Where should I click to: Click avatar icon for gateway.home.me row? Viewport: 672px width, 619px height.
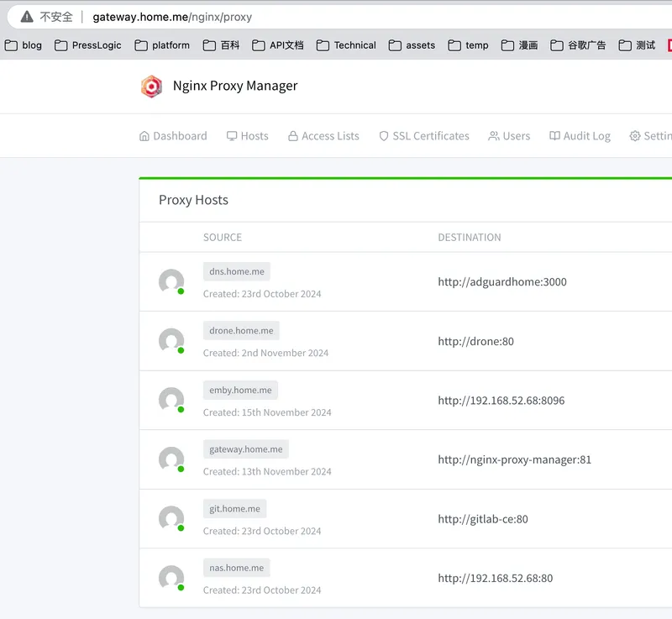[171, 459]
